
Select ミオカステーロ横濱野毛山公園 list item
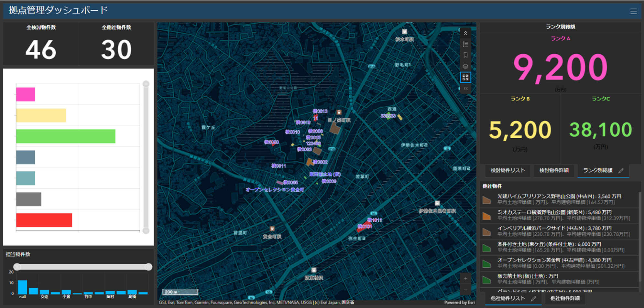tap(560, 215)
